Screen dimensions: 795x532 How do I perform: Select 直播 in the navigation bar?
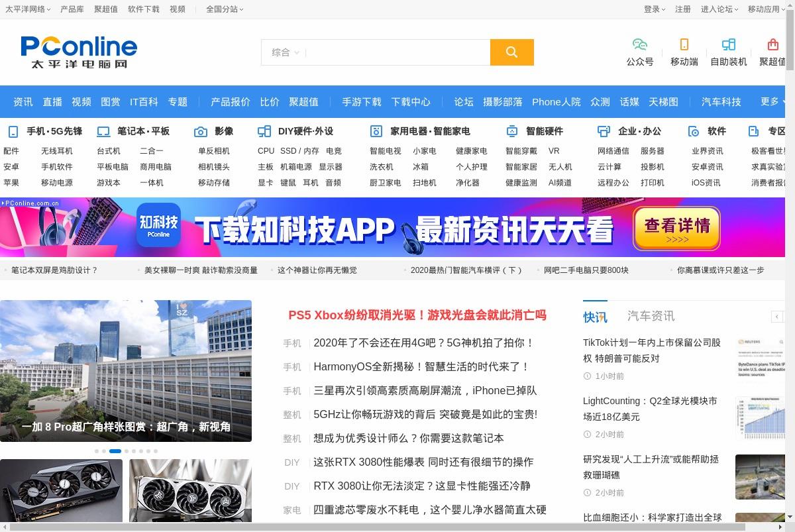(52, 102)
